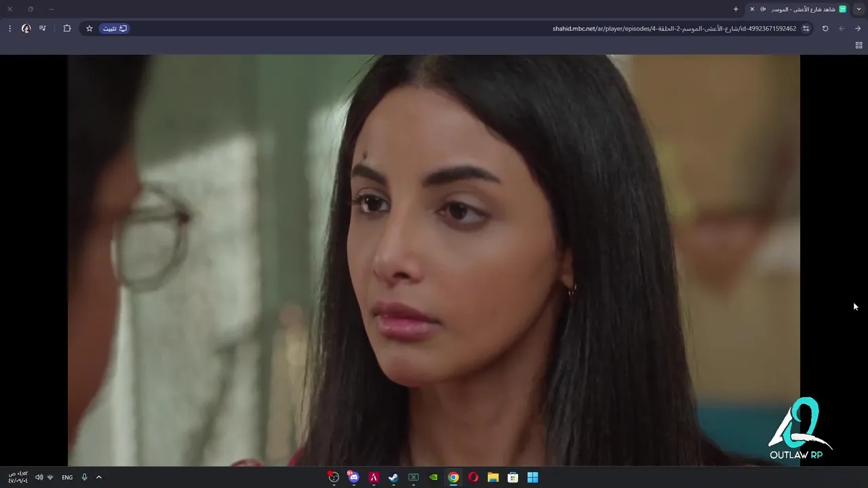Open the site information tune icon
This screenshot has height=488, width=868.
coord(806,28)
